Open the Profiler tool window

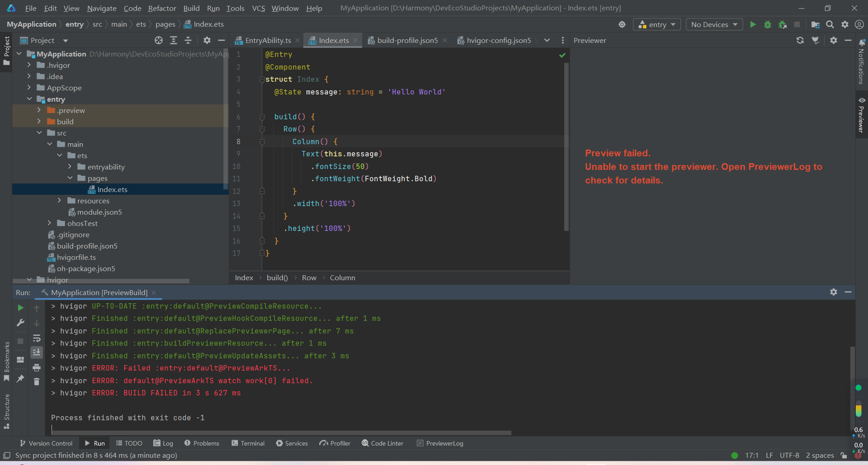[x=335, y=443]
